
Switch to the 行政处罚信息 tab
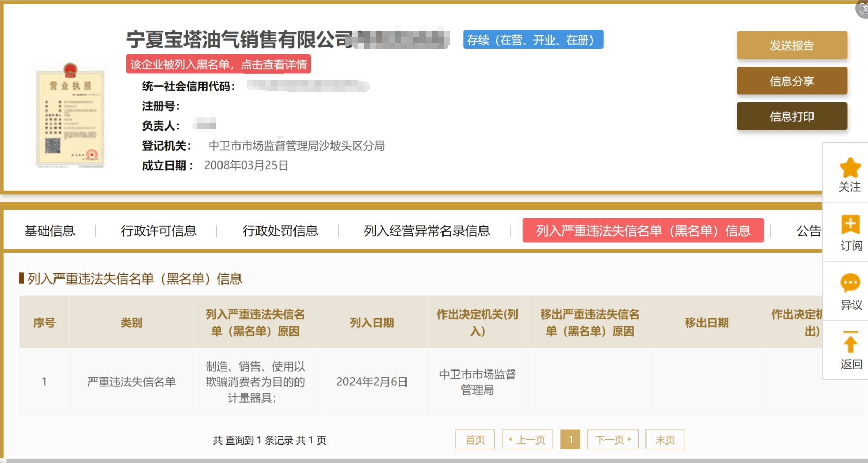(x=280, y=231)
